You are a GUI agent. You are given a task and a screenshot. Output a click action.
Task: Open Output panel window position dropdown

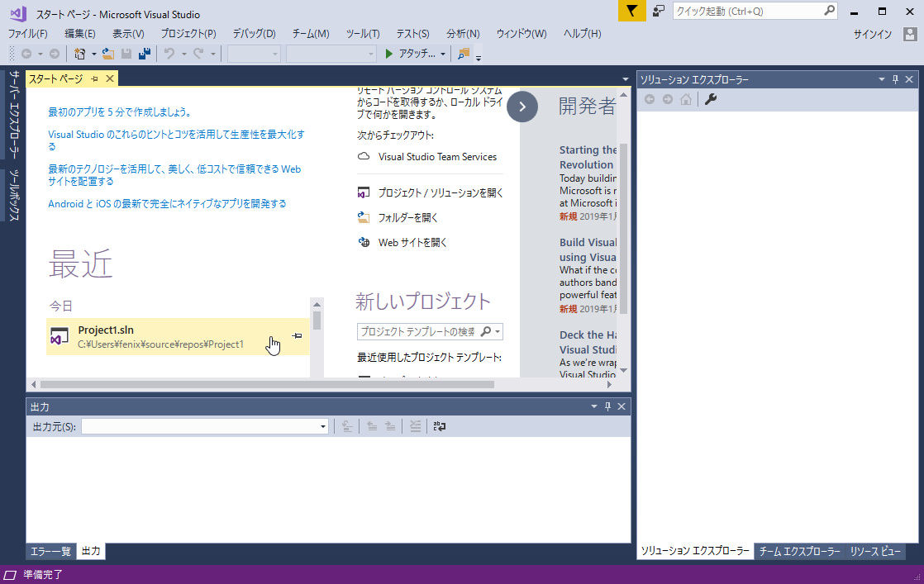tap(594, 406)
